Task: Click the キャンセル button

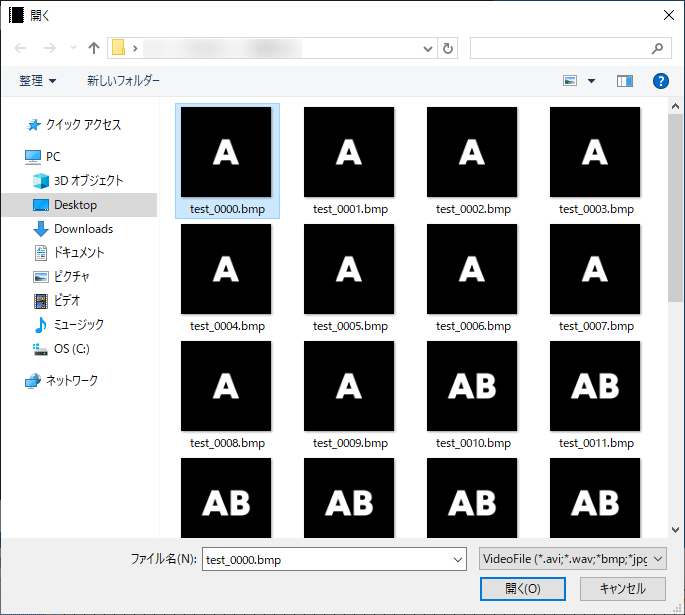Action: (621, 589)
